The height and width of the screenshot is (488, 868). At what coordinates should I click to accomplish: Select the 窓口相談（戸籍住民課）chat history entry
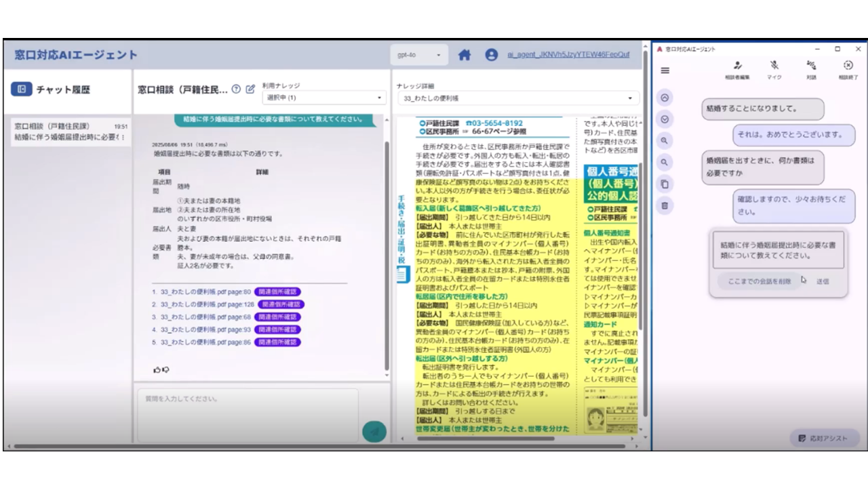pyautogui.click(x=68, y=132)
